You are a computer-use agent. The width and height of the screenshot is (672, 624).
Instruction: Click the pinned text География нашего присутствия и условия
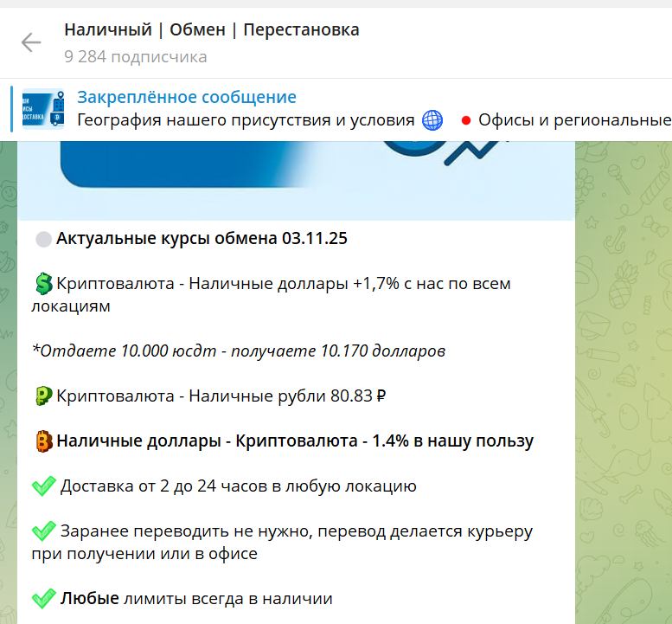[x=246, y=120]
